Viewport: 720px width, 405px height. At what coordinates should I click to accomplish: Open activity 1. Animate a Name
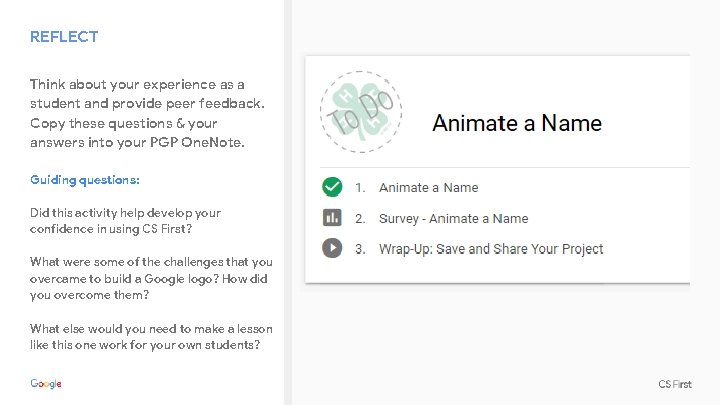coord(428,187)
